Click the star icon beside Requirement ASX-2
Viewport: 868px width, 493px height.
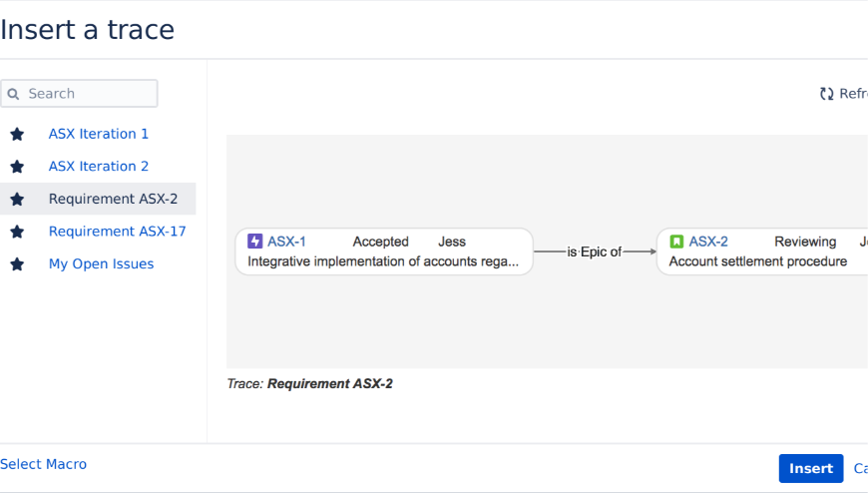coord(17,200)
